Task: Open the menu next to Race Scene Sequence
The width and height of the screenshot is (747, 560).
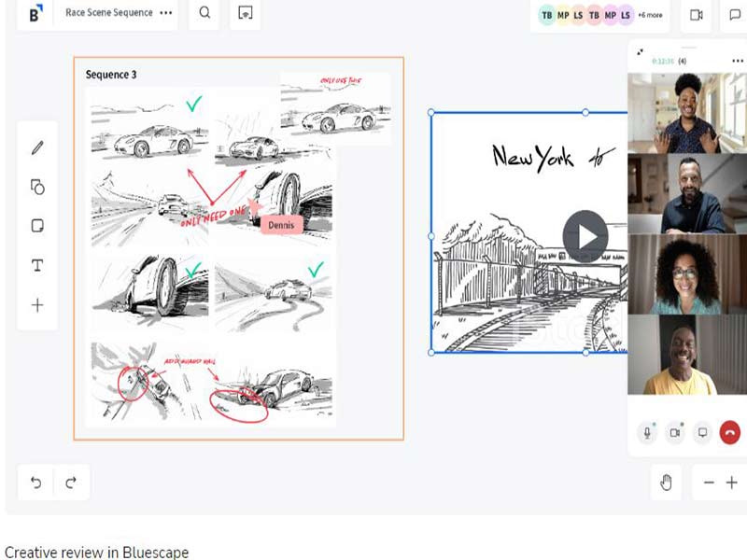Action: 165,14
